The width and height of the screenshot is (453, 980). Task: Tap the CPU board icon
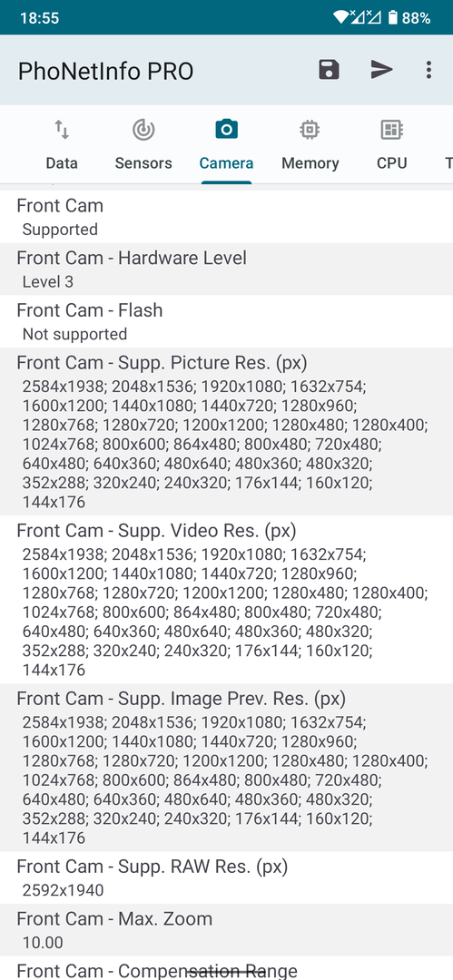tap(391, 130)
